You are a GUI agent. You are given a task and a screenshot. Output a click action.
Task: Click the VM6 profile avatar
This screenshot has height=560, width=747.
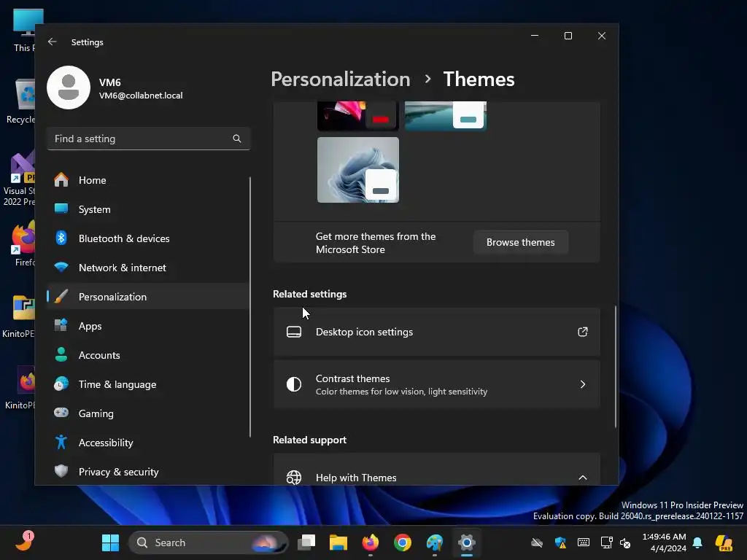pos(69,87)
